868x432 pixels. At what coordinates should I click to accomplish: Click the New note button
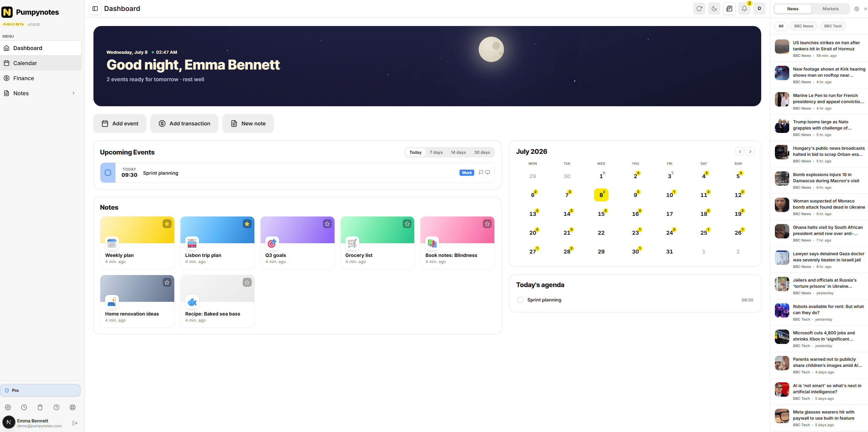tap(248, 123)
